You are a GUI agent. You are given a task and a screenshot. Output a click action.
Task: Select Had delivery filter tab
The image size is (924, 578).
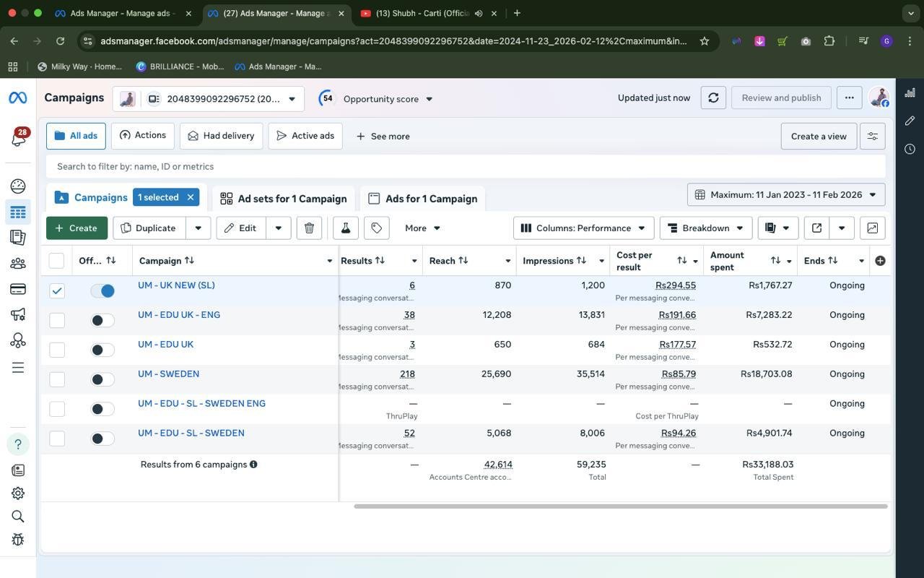pos(222,136)
